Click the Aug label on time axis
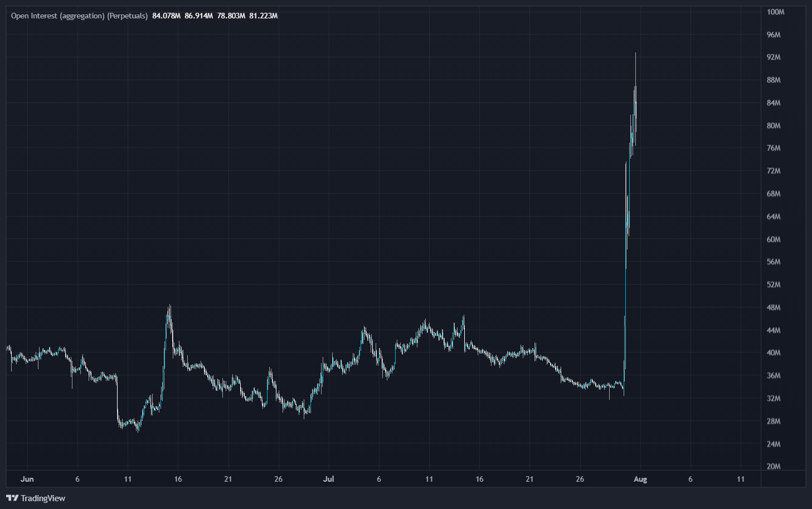Image resolution: width=812 pixels, height=509 pixels. point(640,479)
